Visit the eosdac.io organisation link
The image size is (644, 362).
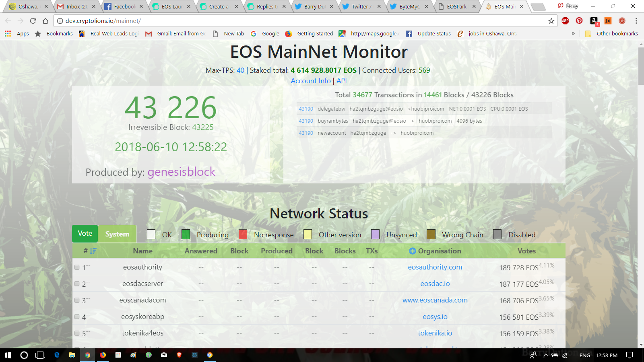coord(435,284)
